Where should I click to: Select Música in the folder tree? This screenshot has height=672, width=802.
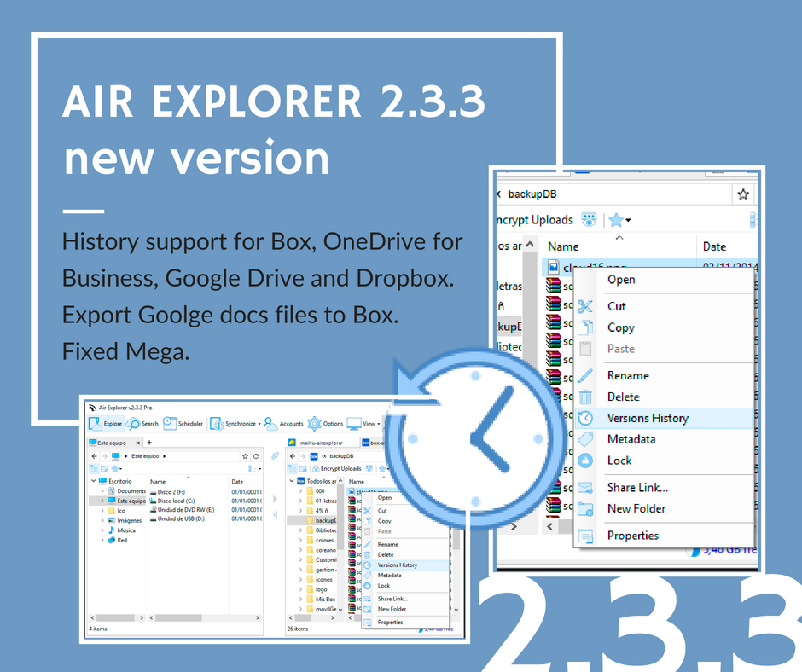122,530
